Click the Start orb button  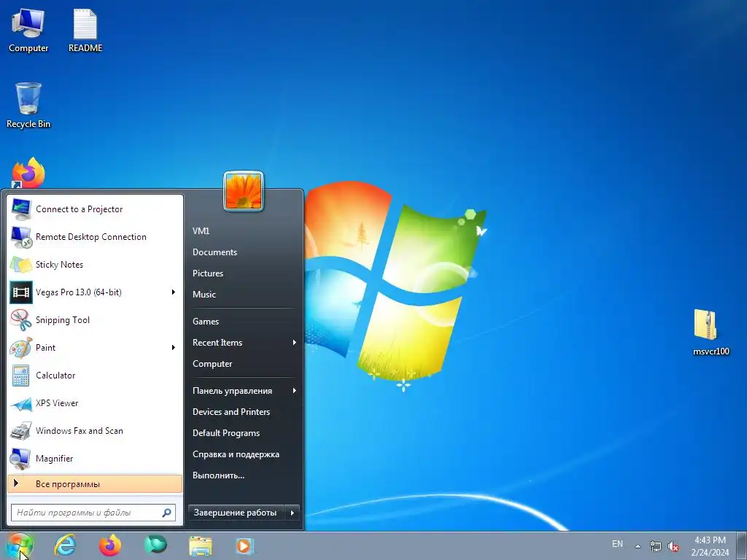19,545
